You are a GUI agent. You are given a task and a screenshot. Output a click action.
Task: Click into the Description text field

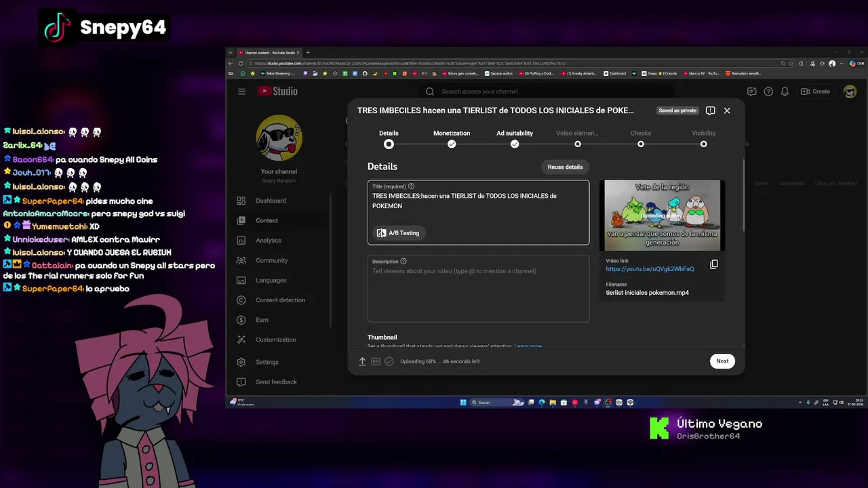(x=479, y=289)
